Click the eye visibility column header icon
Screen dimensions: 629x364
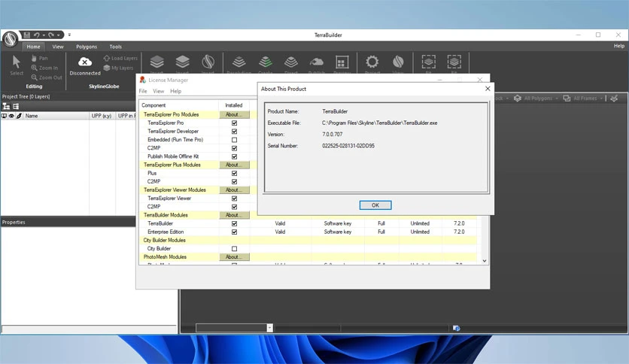coord(11,116)
